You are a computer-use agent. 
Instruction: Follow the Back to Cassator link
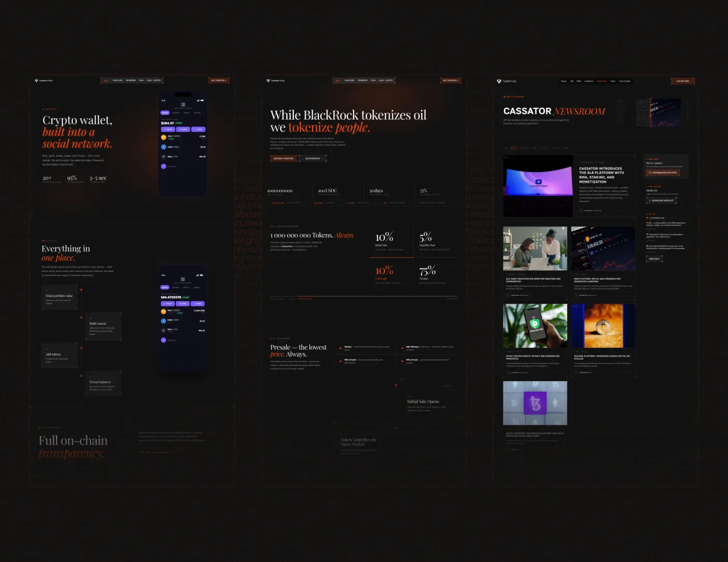coord(514,97)
